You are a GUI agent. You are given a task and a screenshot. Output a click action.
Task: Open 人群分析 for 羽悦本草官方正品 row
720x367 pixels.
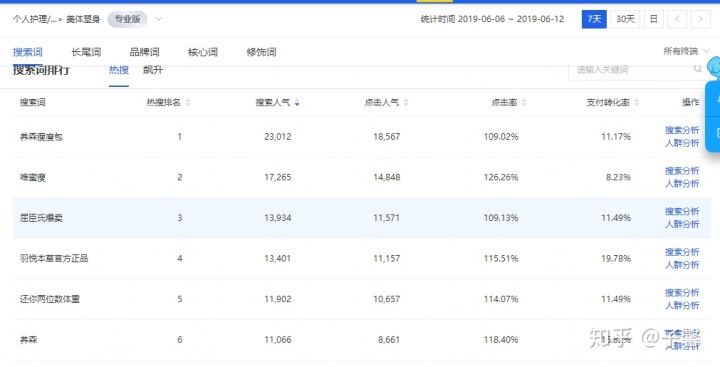(x=682, y=265)
